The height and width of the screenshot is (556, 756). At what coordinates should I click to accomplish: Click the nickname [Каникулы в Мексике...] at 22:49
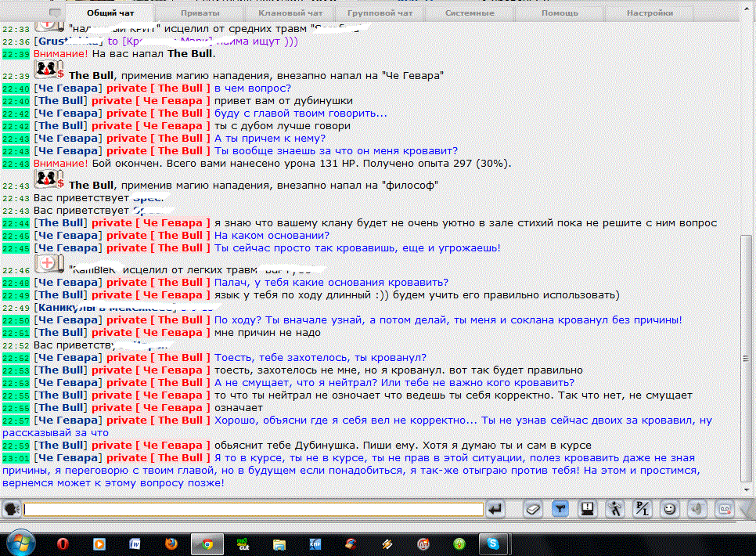point(106,308)
